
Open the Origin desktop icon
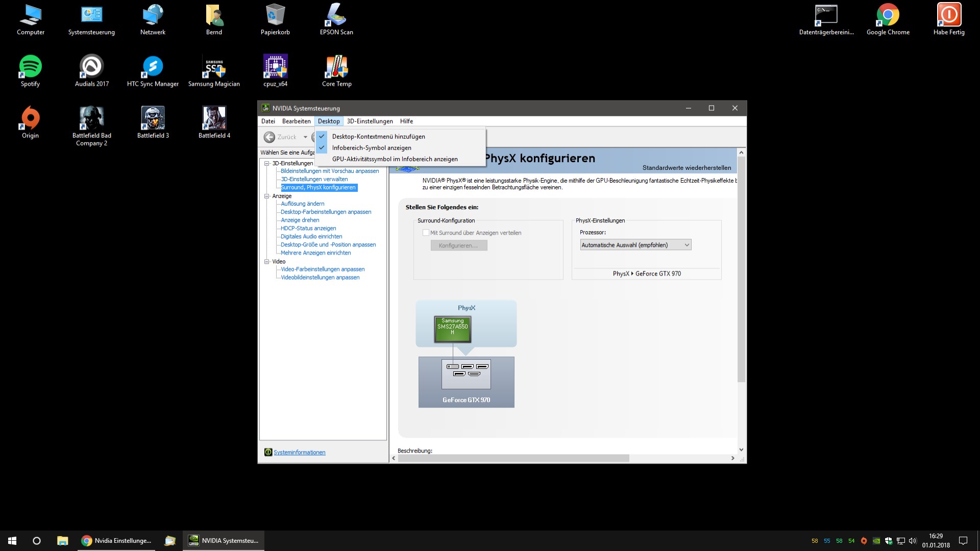[30, 118]
